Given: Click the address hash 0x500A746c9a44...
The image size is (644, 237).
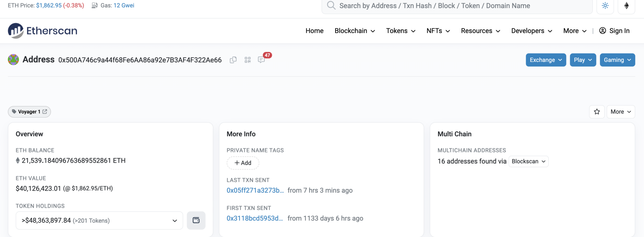Looking at the screenshot, I should click(140, 60).
